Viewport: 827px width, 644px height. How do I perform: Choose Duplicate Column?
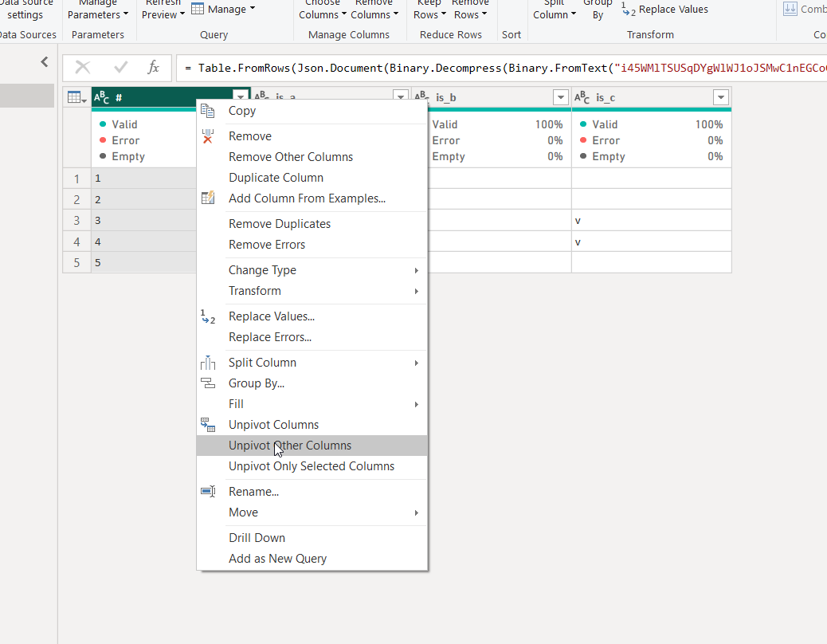point(312,178)
